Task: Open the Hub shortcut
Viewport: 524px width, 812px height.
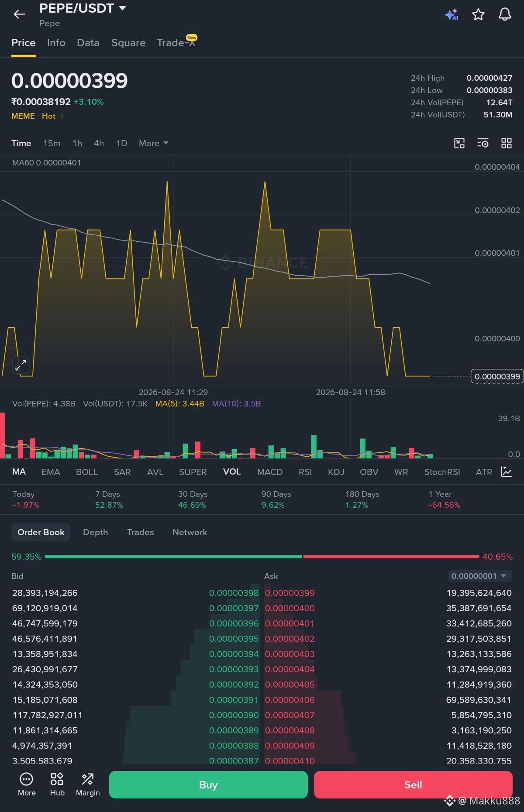Action: pos(57,784)
